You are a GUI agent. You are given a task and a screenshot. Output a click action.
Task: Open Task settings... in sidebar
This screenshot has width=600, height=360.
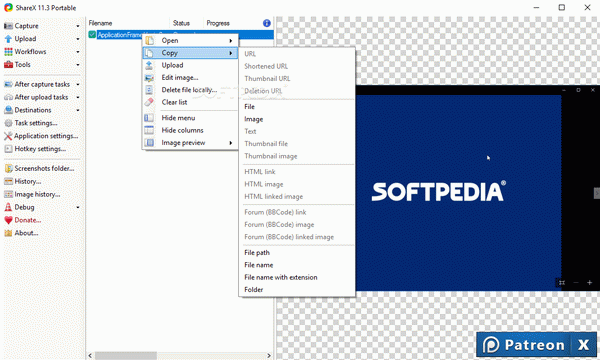(36, 123)
